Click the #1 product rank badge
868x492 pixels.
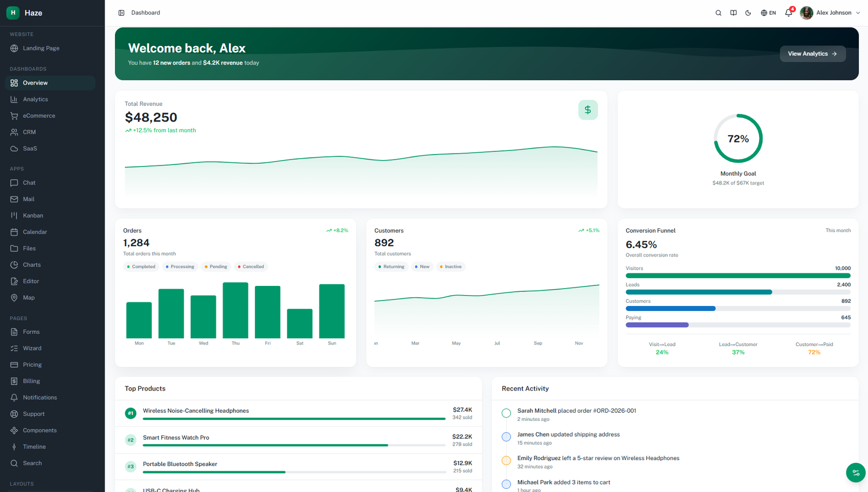click(x=131, y=413)
